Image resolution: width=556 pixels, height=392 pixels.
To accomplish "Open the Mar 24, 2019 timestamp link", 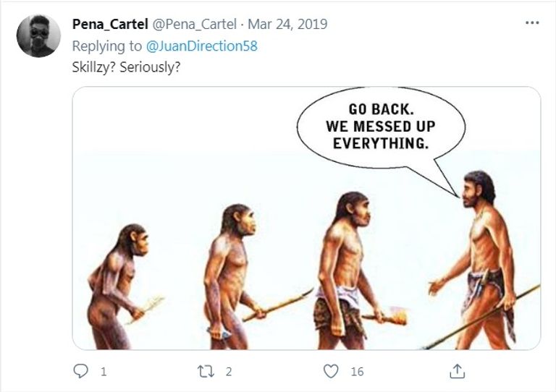I will point(287,24).
